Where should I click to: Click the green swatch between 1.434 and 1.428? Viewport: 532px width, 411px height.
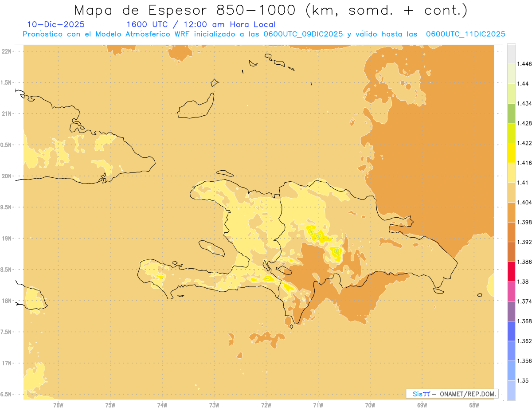pyautogui.click(x=512, y=113)
